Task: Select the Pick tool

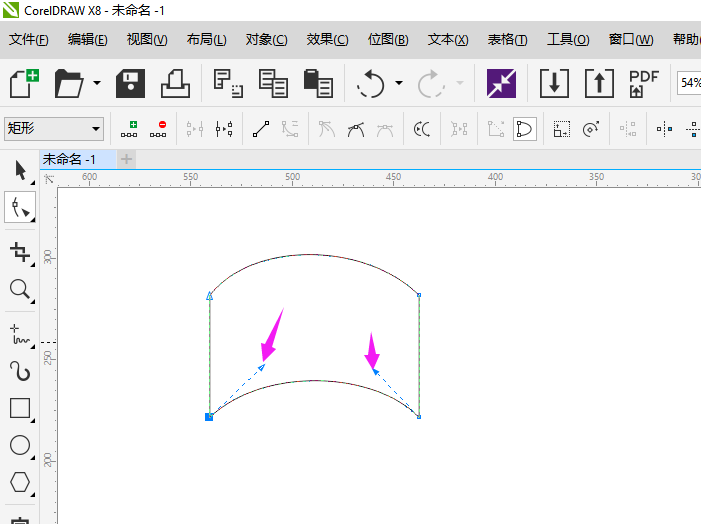Action: tap(20, 171)
